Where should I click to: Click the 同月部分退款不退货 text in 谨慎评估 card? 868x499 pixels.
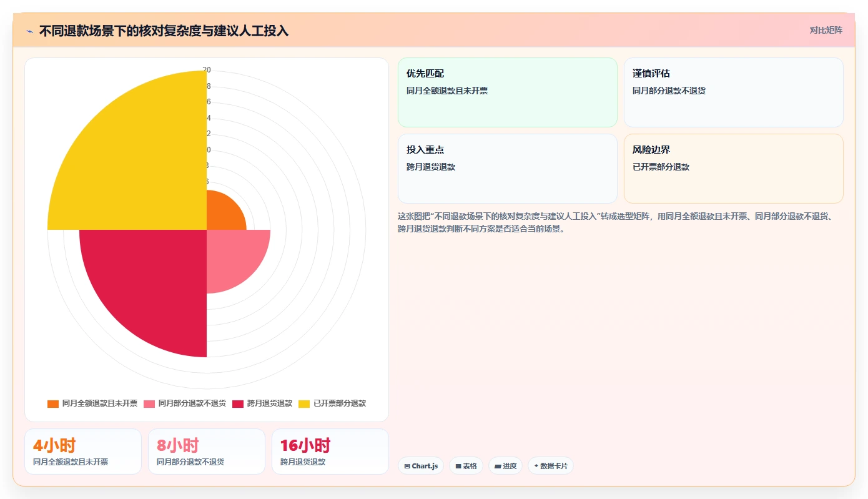click(669, 91)
